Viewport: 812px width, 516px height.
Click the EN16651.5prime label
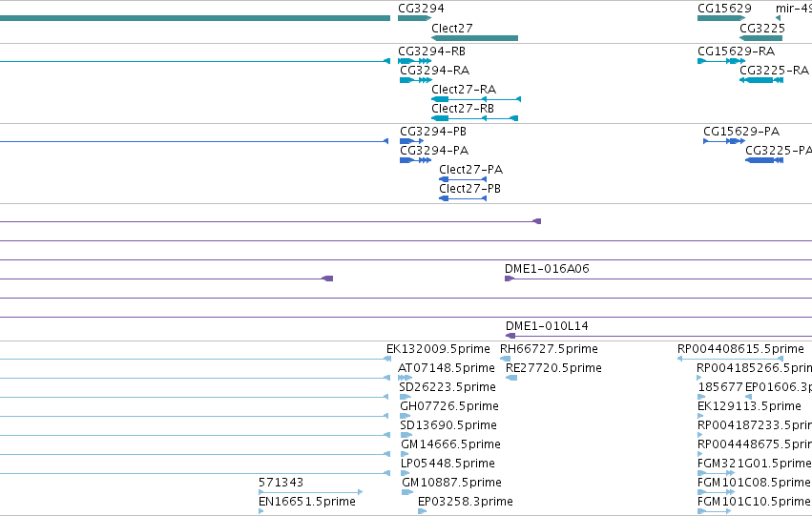tap(307, 501)
